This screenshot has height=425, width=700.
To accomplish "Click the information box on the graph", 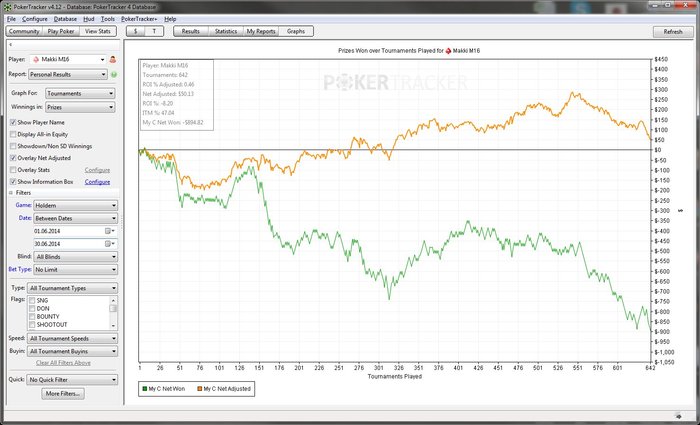I will (x=176, y=95).
